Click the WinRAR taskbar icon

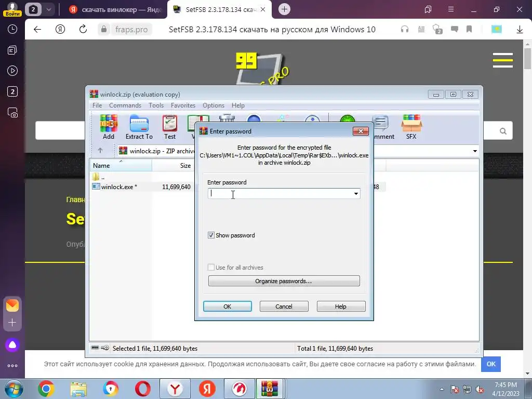click(270, 389)
